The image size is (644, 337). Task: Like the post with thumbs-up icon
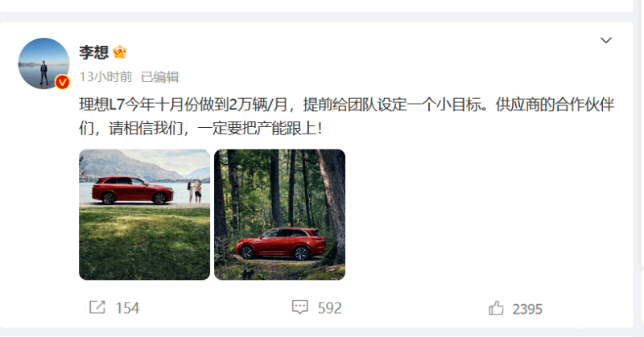[496, 308]
